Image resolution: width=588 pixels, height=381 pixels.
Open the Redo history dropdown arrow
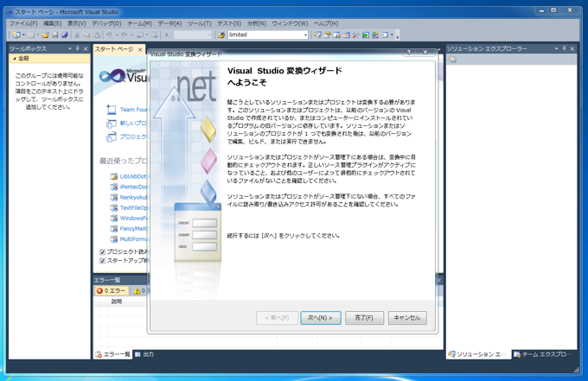click(x=132, y=35)
